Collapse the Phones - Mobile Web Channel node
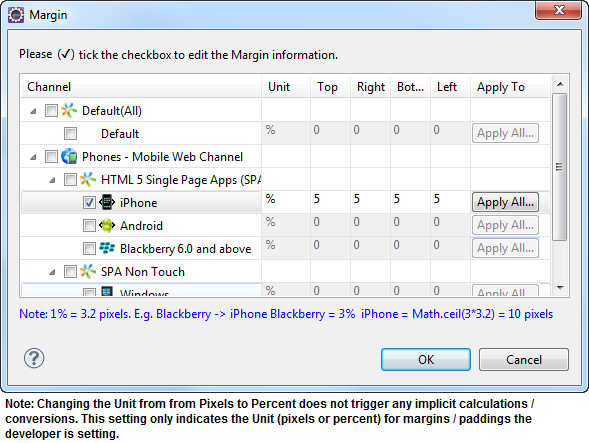 click(x=33, y=157)
